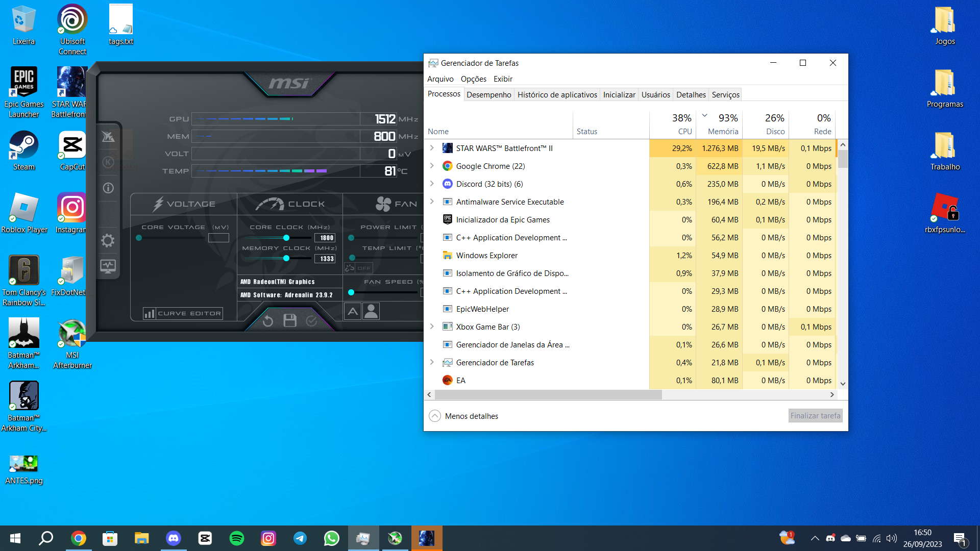Open the MSI Afterburner monitoring graph icon
The image size is (980, 551).
tap(108, 266)
